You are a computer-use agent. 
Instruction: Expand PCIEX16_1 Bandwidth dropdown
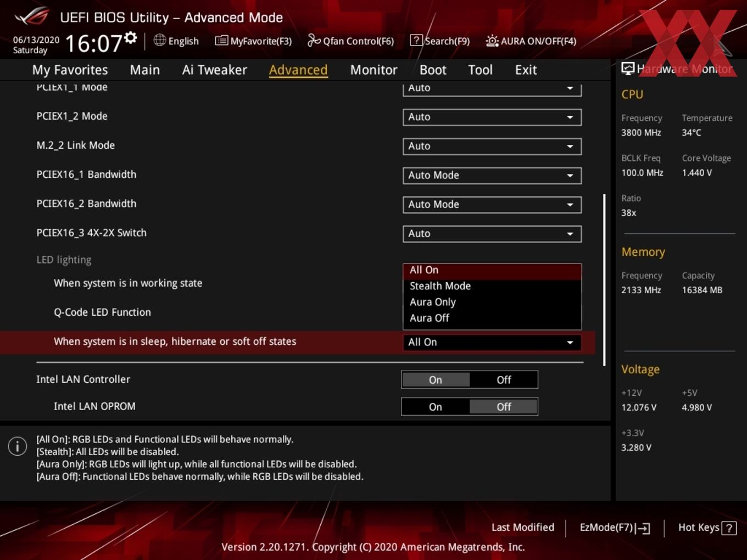[492, 175]
